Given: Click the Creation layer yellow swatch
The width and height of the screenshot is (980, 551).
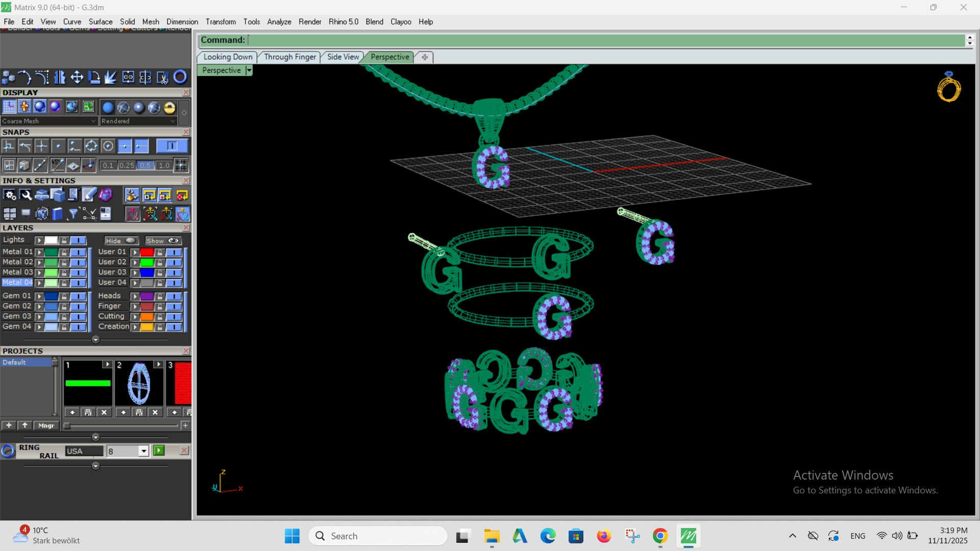Looking at the screenshot, I should tap(147, 327).
